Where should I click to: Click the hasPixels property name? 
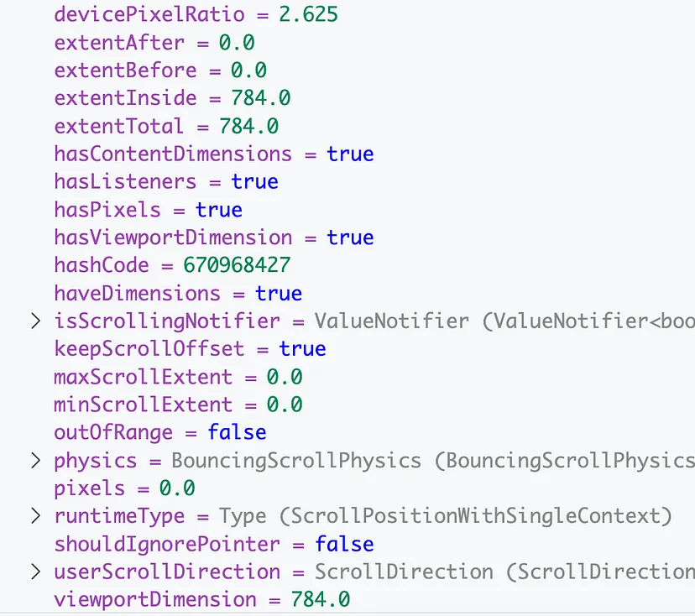[107, 210]
